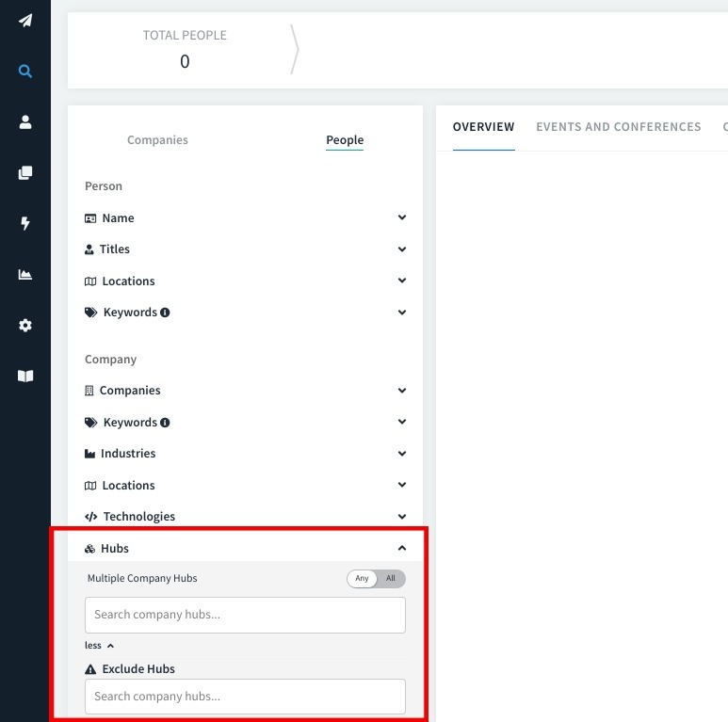The height and width of the screenshot is (722, 728).
Task: Click the Name filter label
Action: (x=118, y=218)
